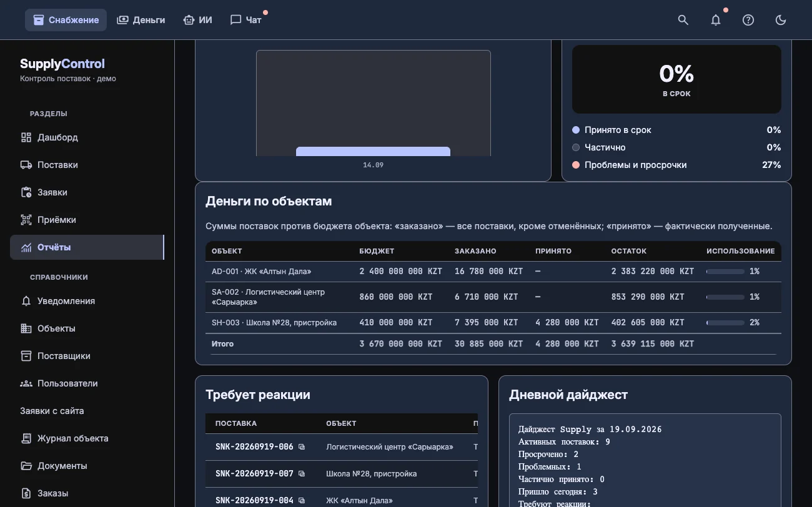Click the Принято в срок legend item
Screen dimensions: 812x507
click(x=676, y=130)
